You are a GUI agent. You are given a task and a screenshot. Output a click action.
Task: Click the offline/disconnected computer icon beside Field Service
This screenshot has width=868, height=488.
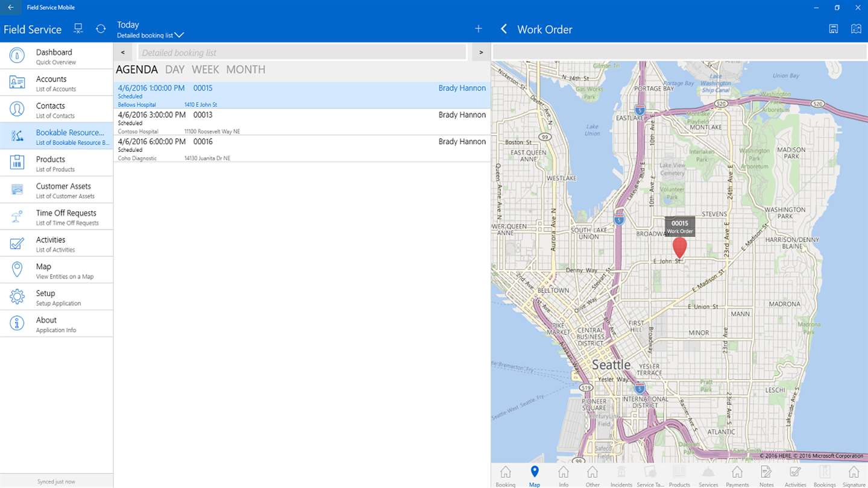(x=78, y=29)
